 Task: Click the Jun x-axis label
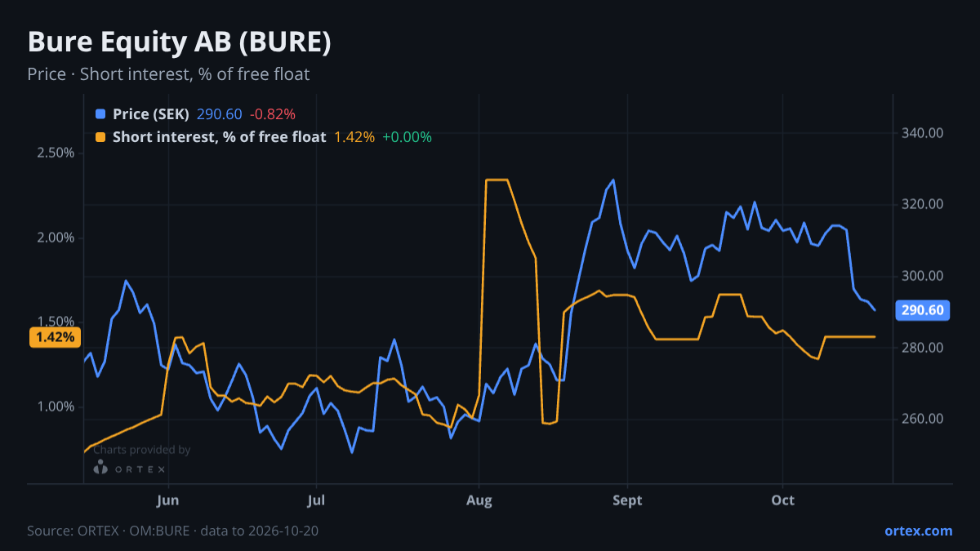(168, 500)
